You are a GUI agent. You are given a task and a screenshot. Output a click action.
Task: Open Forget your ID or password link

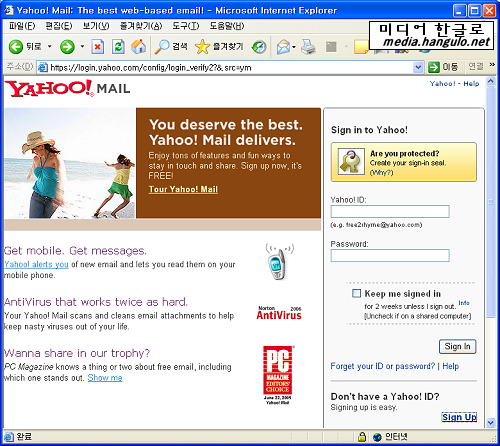point(383,366)
